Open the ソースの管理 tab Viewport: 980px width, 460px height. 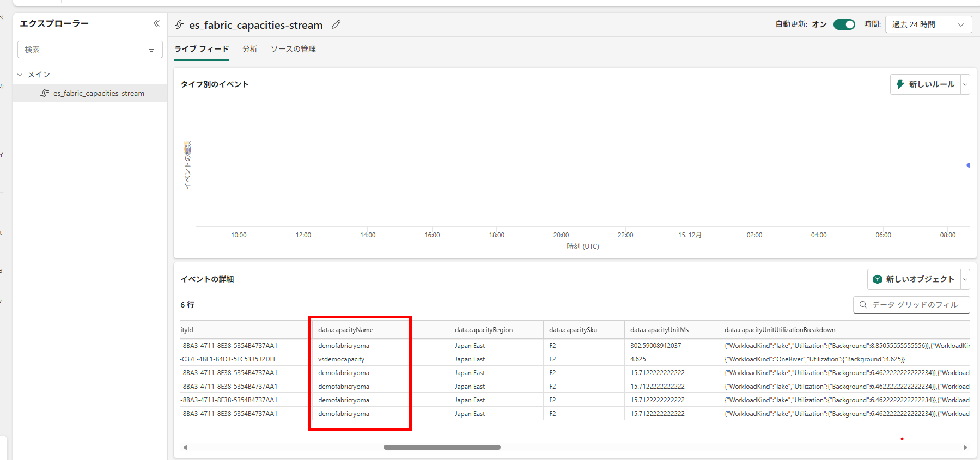point(294,49)
